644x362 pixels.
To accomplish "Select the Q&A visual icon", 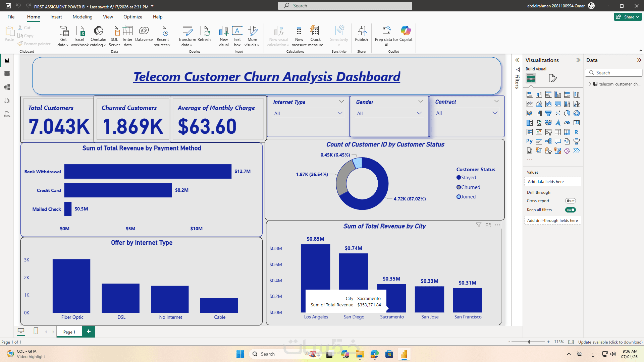I will 557,141.
